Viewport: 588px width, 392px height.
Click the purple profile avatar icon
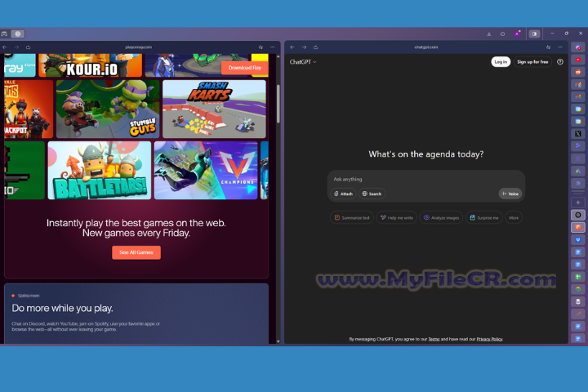(517, 33)
